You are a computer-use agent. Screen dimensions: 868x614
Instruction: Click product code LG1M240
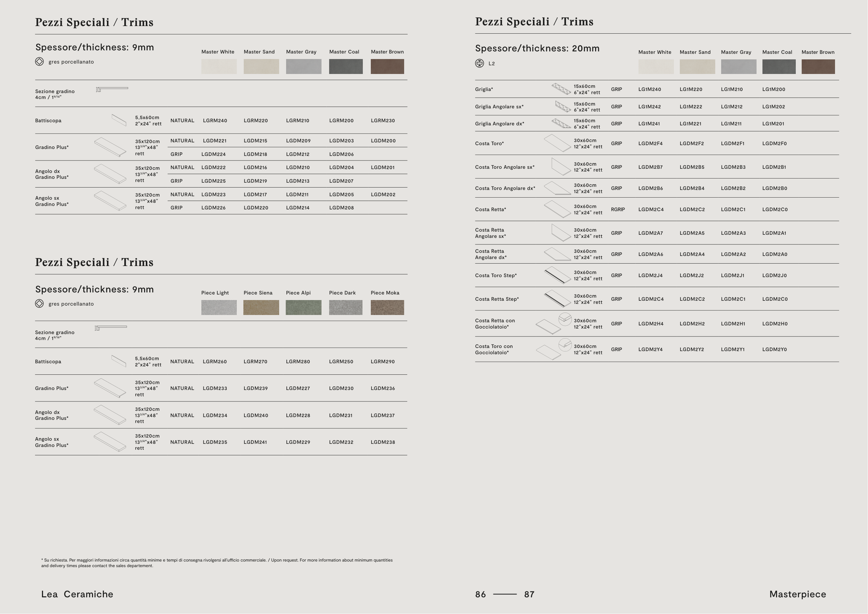[x=650, y=90]
